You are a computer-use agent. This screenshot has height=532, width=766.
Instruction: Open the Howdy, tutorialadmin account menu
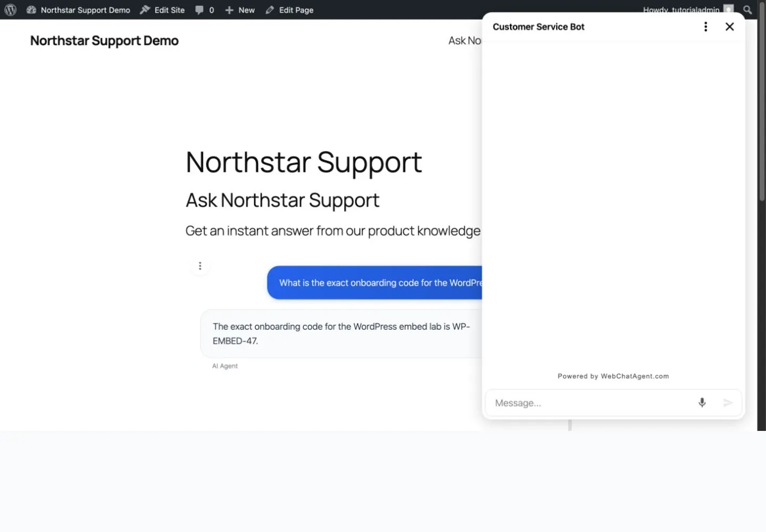click(688, 9)
